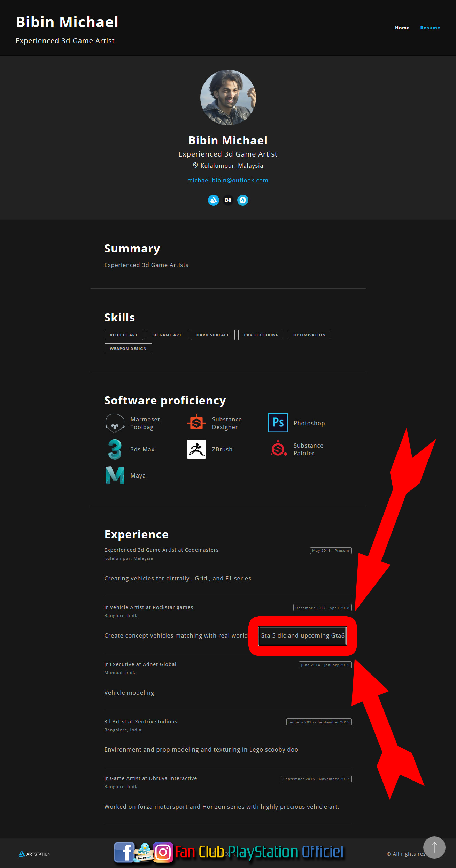Click the Experience section heading

[x=136, y=534]
